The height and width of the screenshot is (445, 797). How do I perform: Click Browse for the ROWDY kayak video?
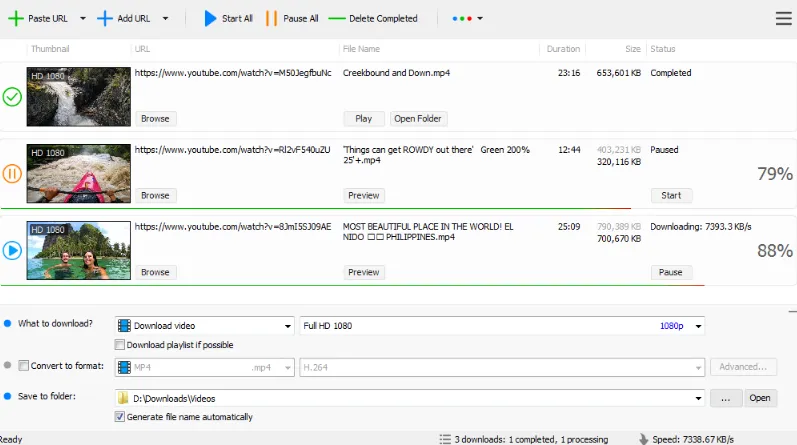156,195
